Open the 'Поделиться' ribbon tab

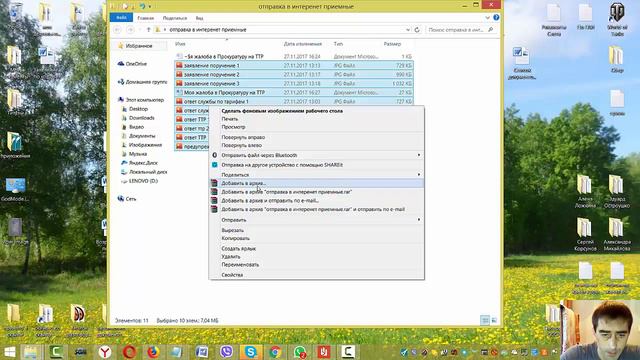(x=175, y=18)
